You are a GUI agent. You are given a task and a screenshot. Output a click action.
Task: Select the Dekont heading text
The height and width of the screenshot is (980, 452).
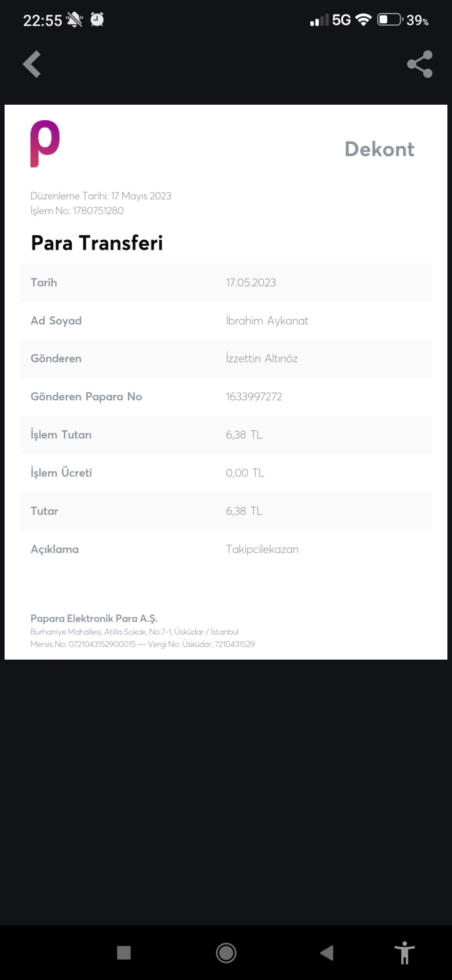(380, 149)
